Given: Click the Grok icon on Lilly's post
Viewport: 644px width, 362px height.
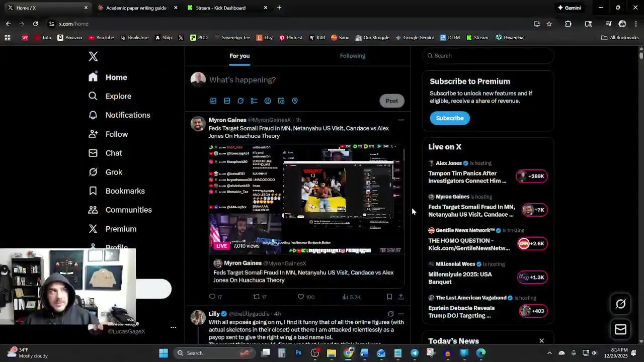Looking at the screenshot, I should click(x=390, y=314).
